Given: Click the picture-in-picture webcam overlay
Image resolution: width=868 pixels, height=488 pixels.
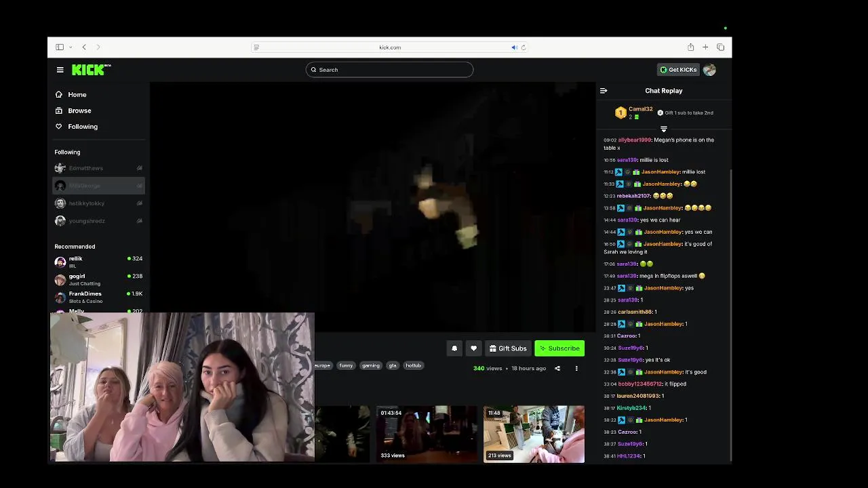Looking at the screenshot, I should [x=182, y=388].
